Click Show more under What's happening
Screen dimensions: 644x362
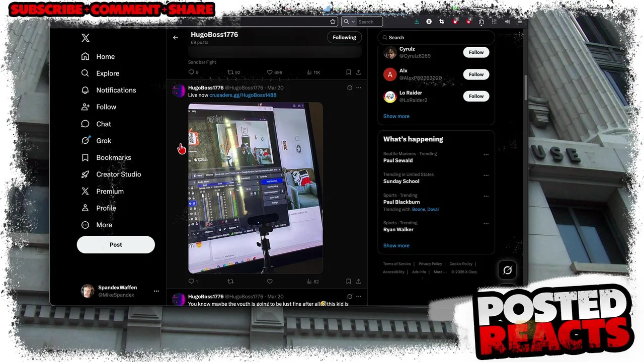point(396,246)
